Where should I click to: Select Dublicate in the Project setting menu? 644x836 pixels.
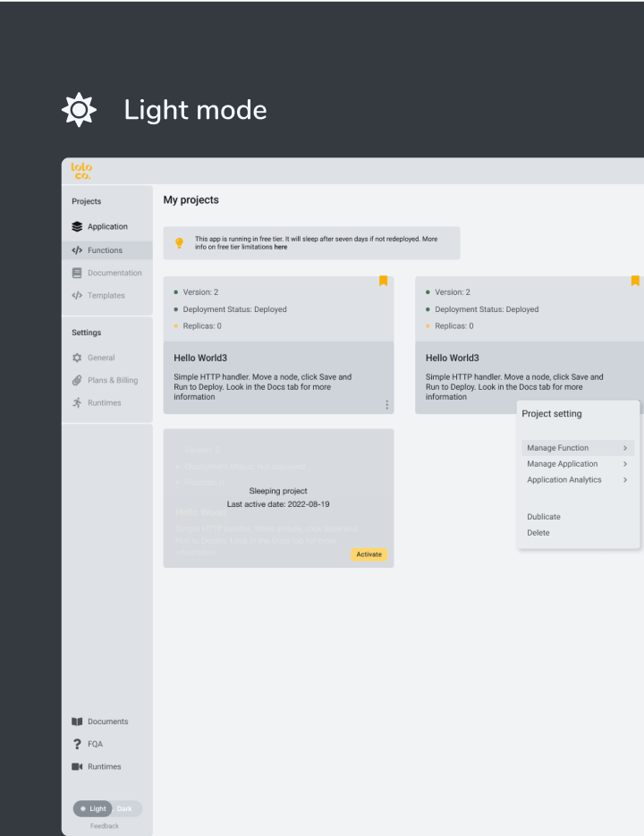click(x=544, y=517)
